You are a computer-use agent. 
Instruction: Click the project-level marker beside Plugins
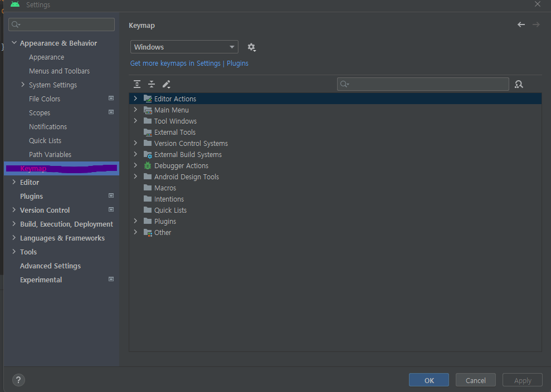[111, 195]
